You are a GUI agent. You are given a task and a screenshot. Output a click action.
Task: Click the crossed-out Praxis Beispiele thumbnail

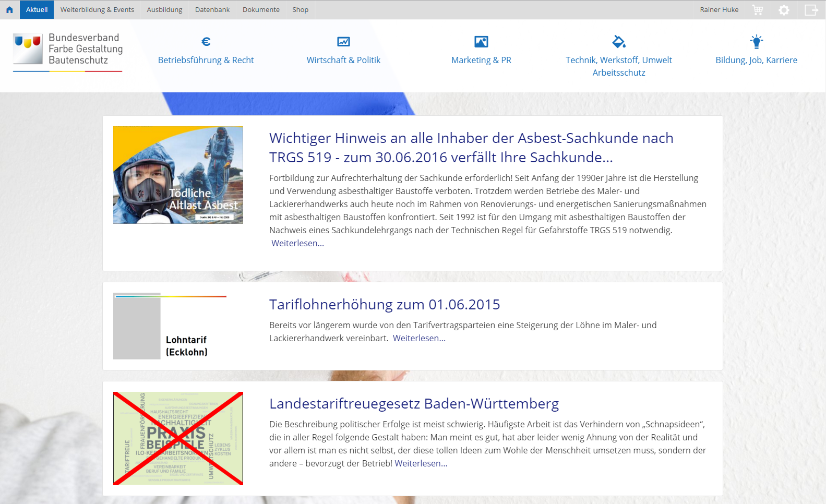click(x=178, y=438)
